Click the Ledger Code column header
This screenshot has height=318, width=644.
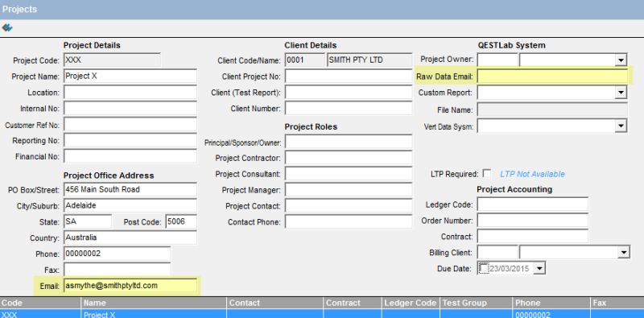point(411,303)
